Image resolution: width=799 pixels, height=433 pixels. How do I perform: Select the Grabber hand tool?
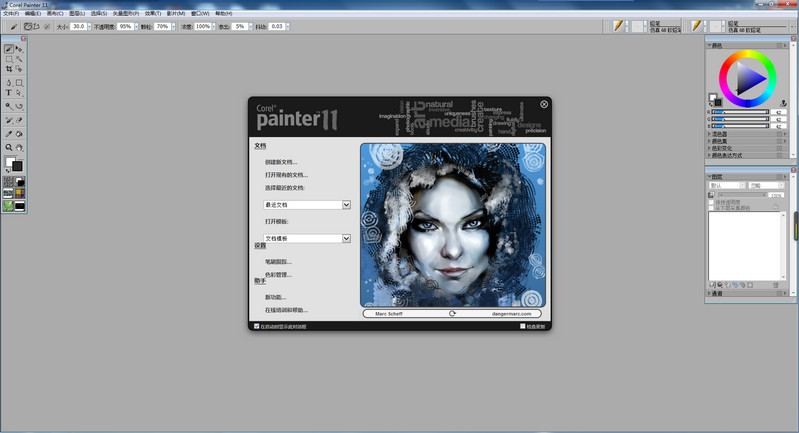click(19, 147)
